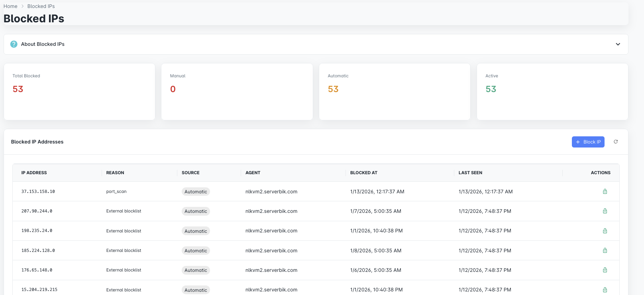This screenshot has height=295, width=644.
Task: Click the Source column header
Action: 190,173
